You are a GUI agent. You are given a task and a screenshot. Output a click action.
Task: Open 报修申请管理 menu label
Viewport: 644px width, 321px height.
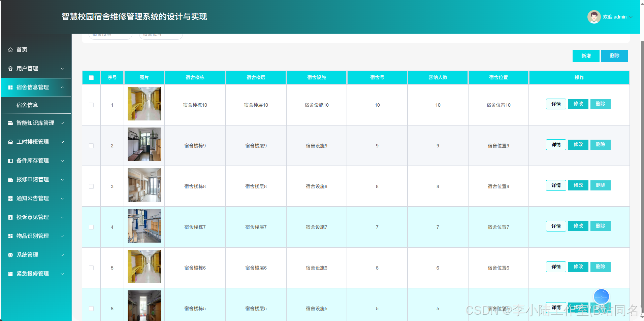pyautogui.click(x=33, y=180)
